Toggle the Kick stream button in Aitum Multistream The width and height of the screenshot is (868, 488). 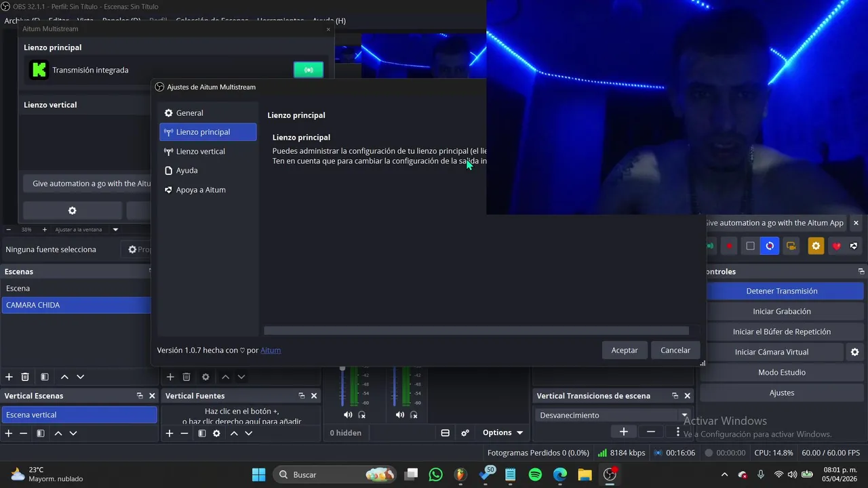tap(309, 70)
